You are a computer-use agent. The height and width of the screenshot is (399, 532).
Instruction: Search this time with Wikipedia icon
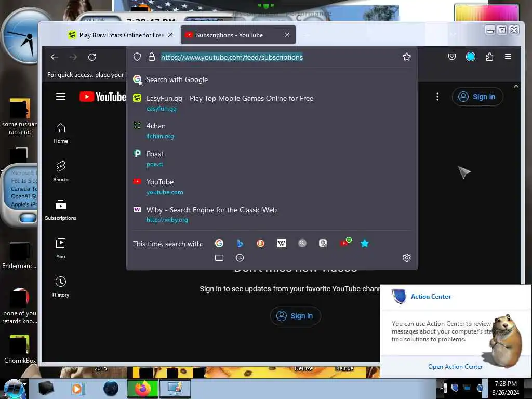tap(281, 243)
